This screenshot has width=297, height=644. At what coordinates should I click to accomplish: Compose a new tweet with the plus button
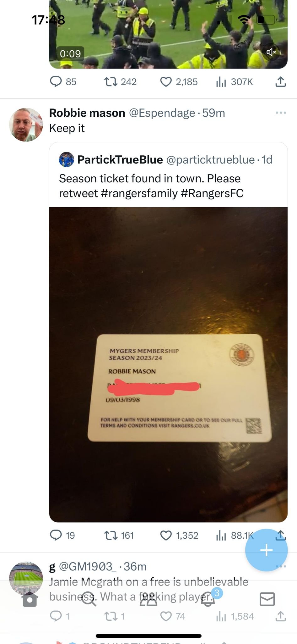coord(266,550)
